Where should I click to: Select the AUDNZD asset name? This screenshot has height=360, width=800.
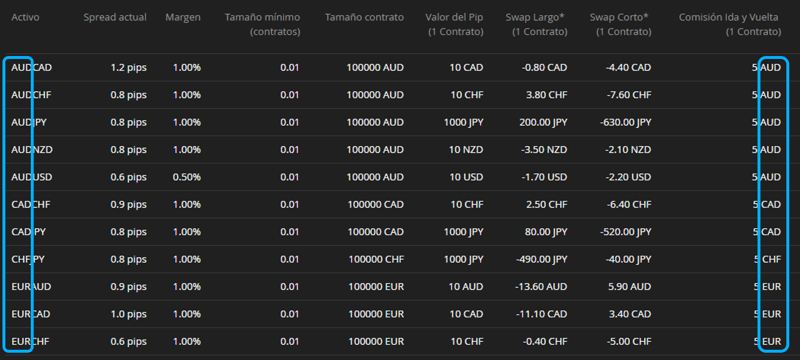point(32,150)
